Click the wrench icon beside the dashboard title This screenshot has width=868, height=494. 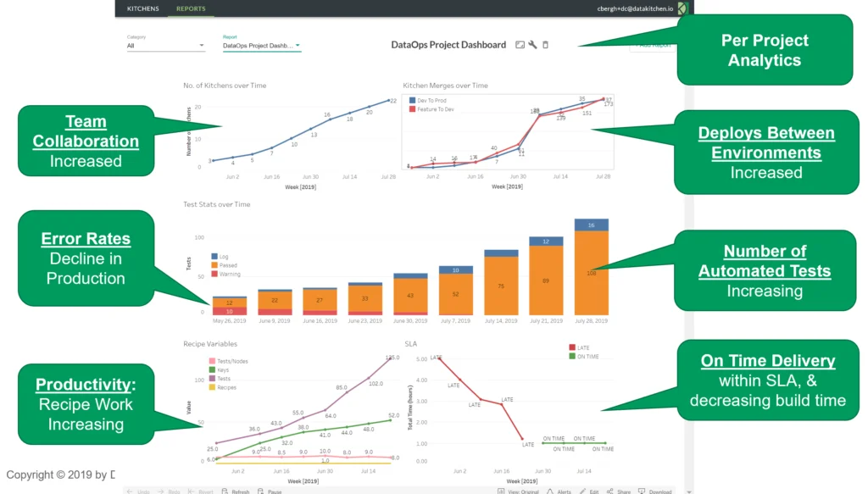[532, 44]
